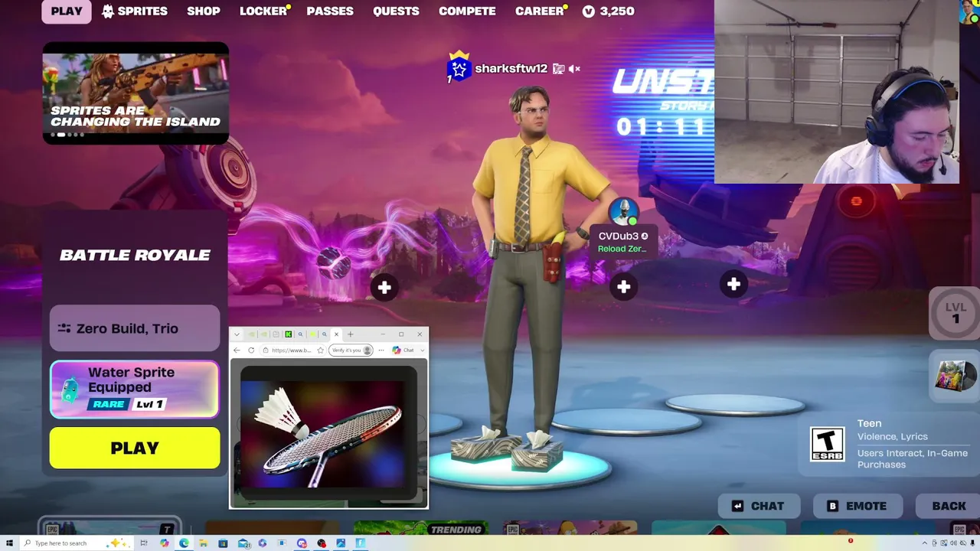Open File Explorer from the taskbar
Image resolution: width=980 pixels, height=551 pixels.
point(204,543)
